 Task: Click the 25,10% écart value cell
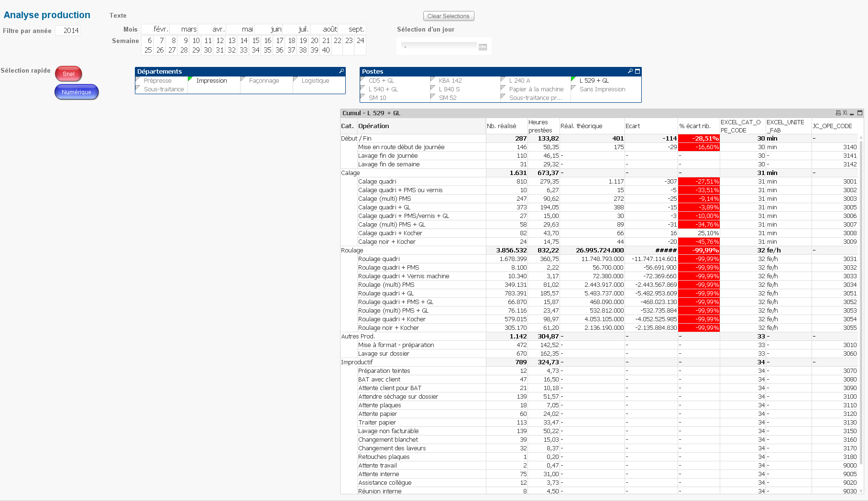699,233
